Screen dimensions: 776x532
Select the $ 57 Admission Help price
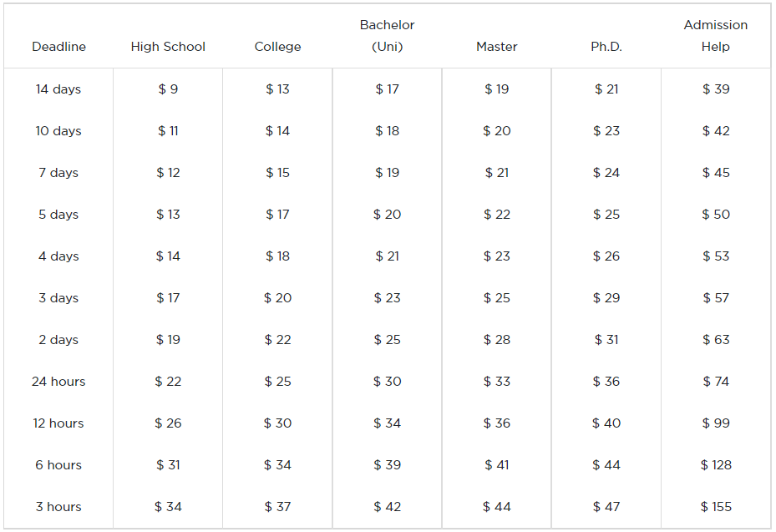pos(716,298)
